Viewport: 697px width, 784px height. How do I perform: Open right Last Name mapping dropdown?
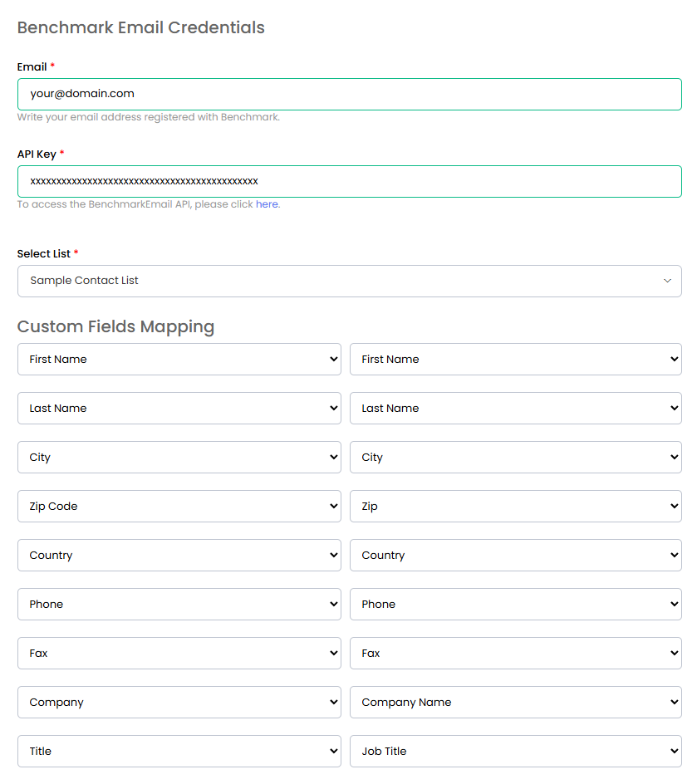(516, 408)
